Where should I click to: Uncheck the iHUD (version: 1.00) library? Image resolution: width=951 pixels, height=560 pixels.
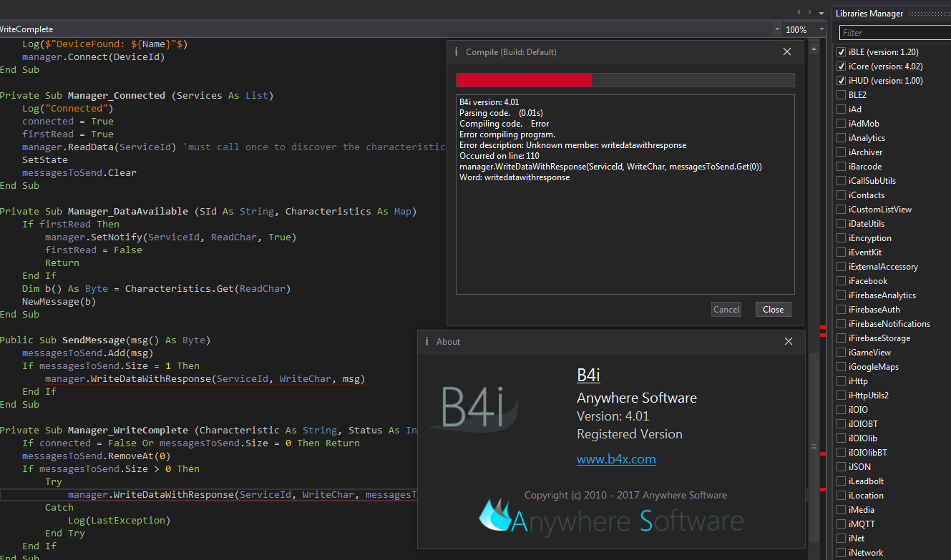click(842, 81)
